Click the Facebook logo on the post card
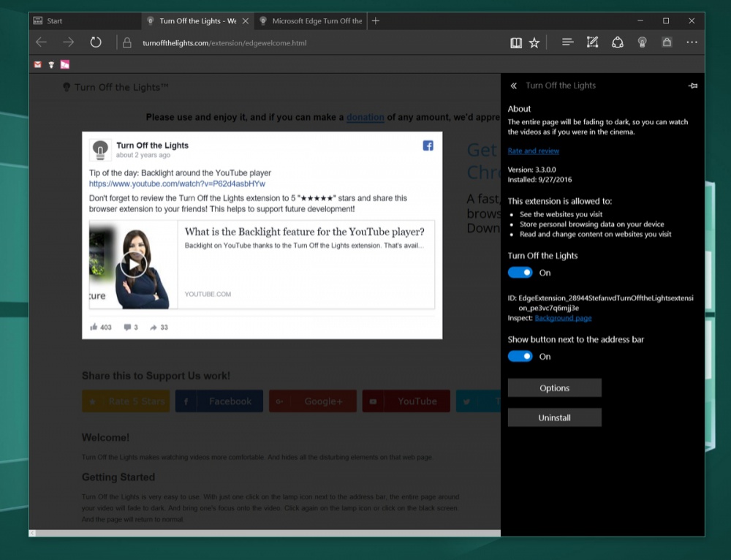The height and width of the screenshot is (560, 731). tap(428, 145)
